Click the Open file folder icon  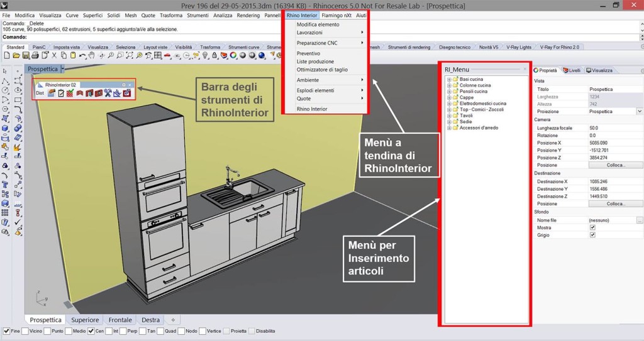pos(16,55)
